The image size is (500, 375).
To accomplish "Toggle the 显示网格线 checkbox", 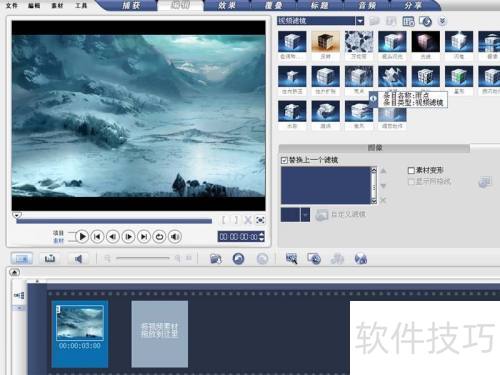I will coord(411,181).
